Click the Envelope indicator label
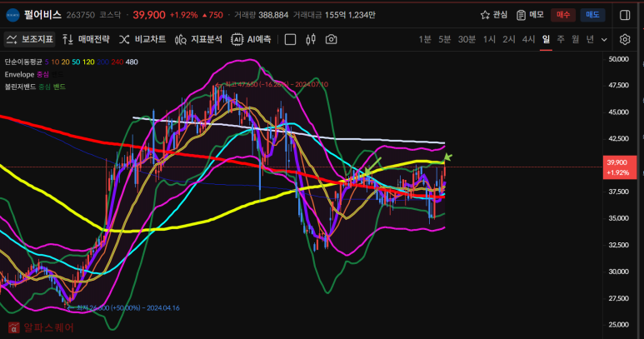 pos(19,74)
